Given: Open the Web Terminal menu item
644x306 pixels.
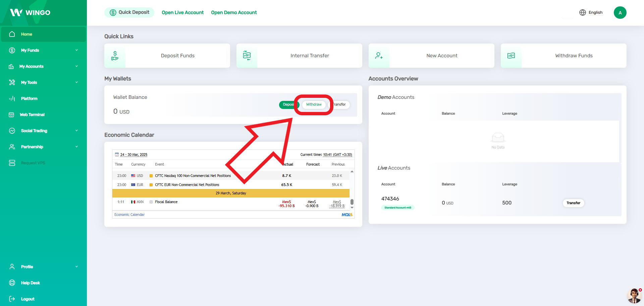Looking at the screenshot, I should click(x=32, y=115).
